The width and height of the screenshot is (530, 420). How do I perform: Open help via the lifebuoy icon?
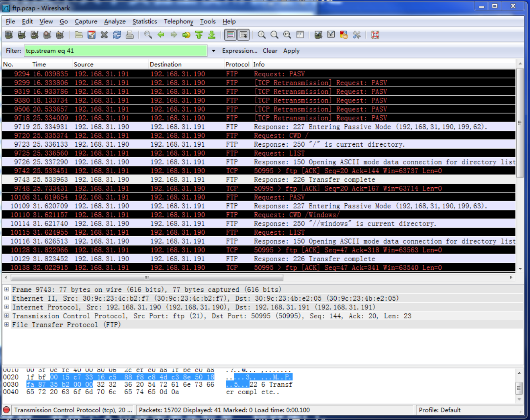click(375, 35)
